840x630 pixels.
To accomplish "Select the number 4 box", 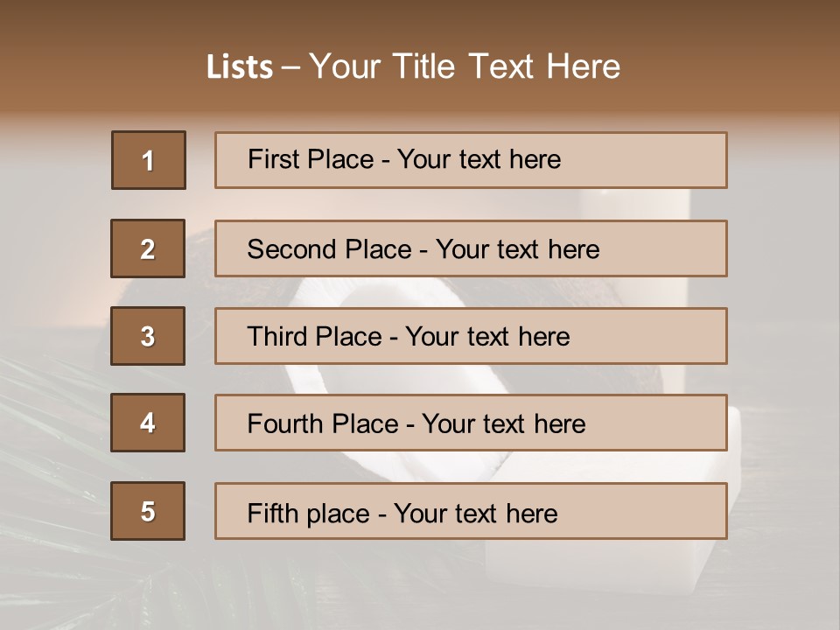I will [x=148, y=423].
